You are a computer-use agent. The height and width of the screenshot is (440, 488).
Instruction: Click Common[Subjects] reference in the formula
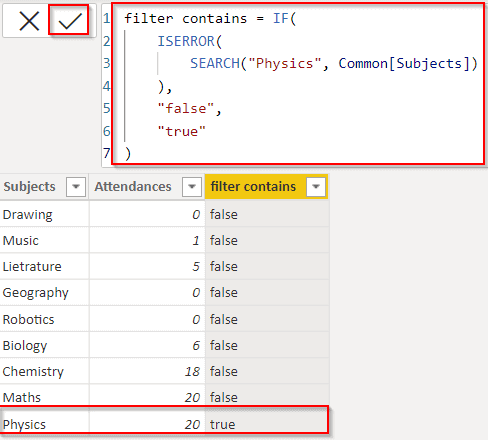click(404, 63)
